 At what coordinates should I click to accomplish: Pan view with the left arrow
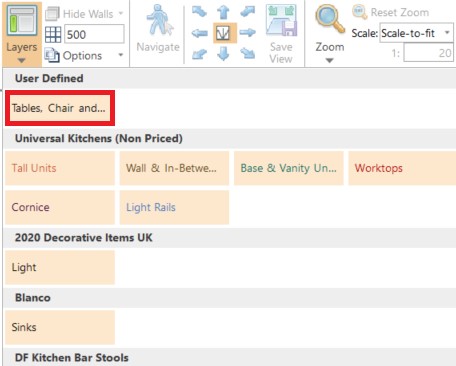click(200, 33)
